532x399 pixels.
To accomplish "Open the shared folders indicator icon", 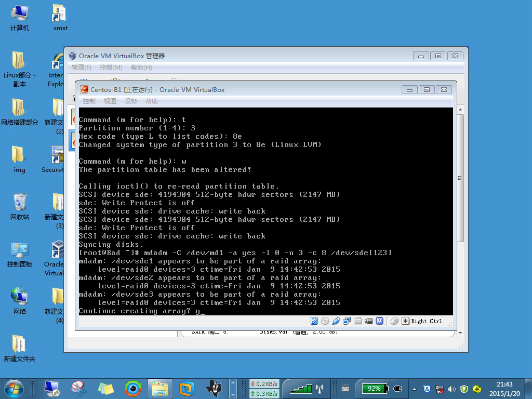I will 357,321.
